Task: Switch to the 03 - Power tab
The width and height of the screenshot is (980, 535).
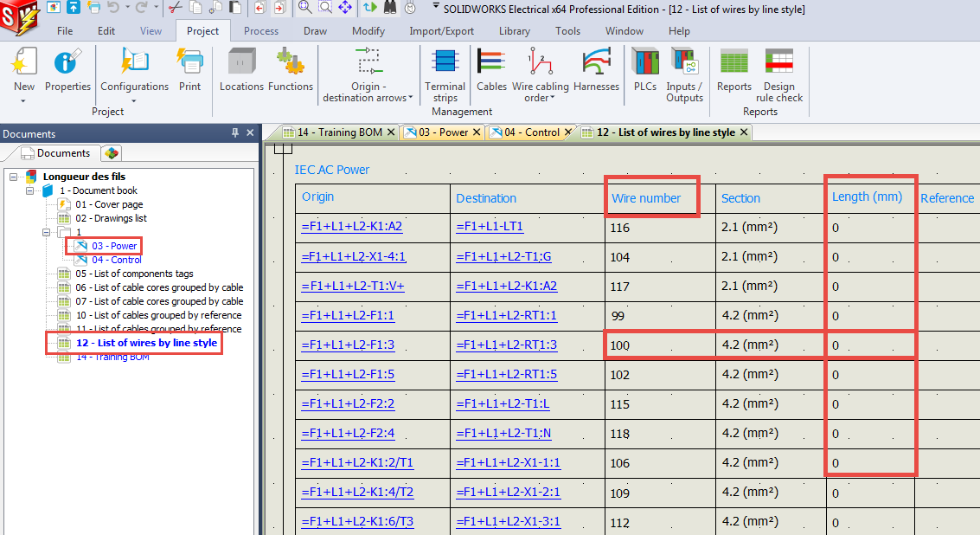Action: (442, 132)
